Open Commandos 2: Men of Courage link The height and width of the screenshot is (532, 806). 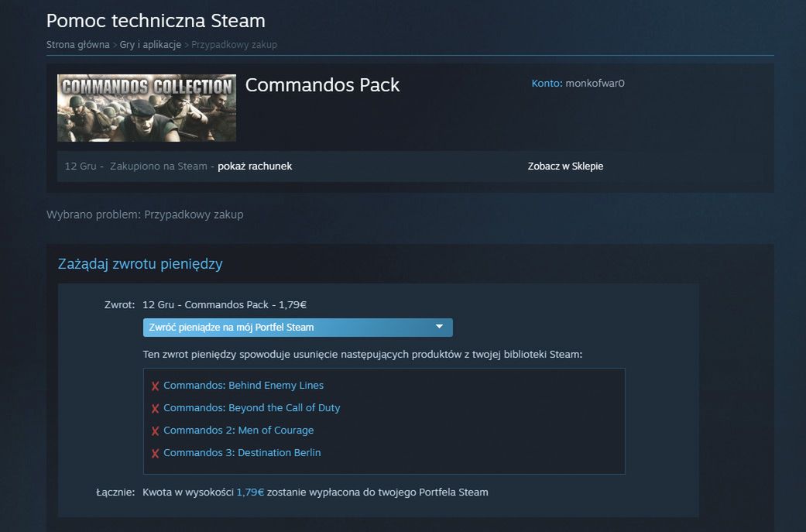click(x=238, y=431)
